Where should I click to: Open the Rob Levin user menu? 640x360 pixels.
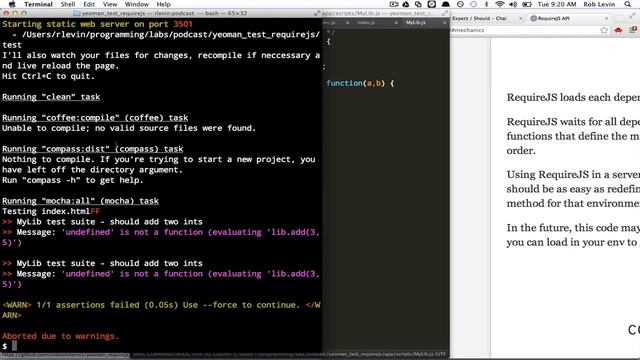click(599, 4)
